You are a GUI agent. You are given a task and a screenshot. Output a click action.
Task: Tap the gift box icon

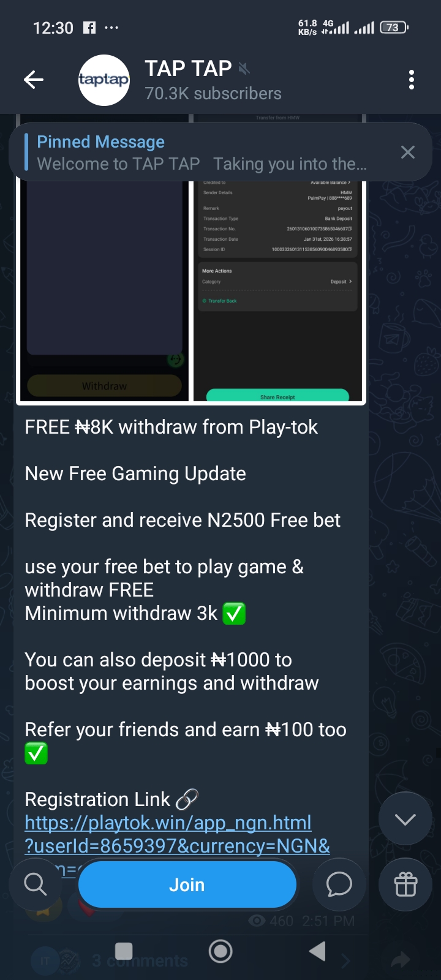(405, 884)
